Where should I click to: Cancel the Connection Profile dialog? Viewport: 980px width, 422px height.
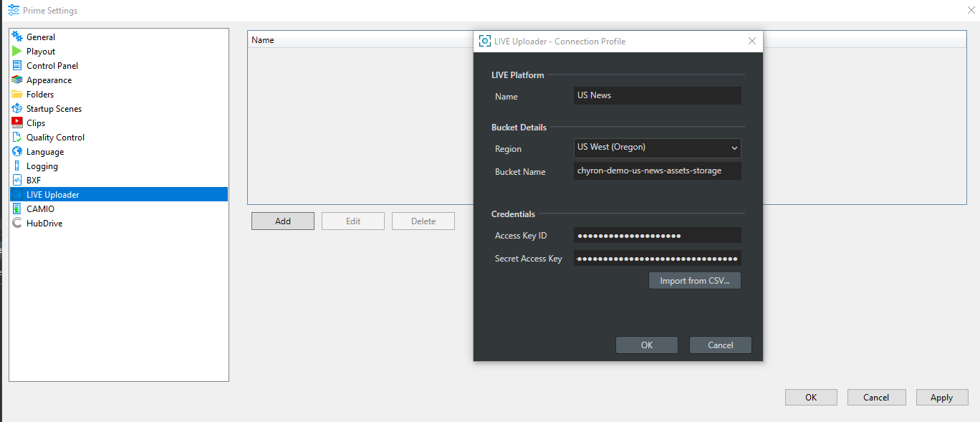click(x=720, y=345)
